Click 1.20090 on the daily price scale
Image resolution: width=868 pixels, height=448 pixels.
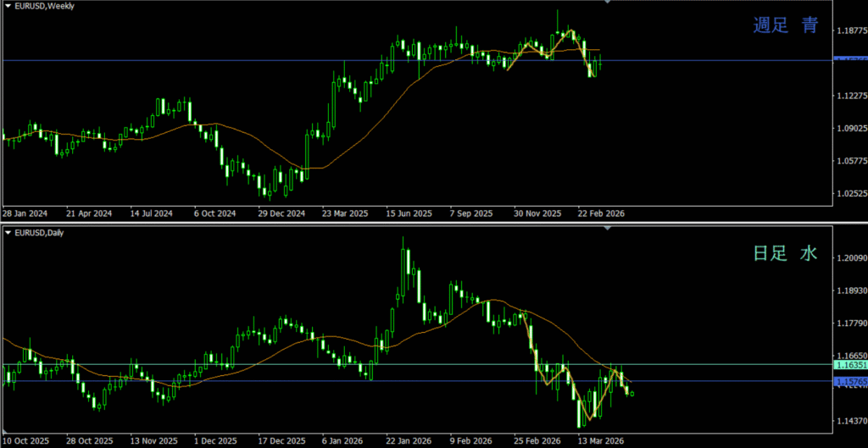(849, 258)
